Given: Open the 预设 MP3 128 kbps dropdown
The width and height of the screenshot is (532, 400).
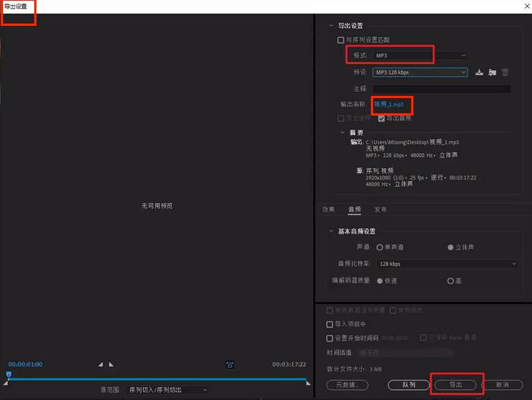Looking at the screenshot, I should (420, 72).
